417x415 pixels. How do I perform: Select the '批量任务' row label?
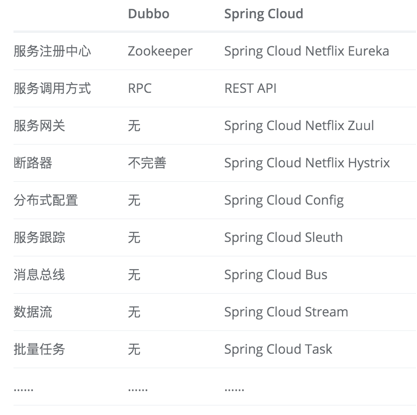pos(39,350)
